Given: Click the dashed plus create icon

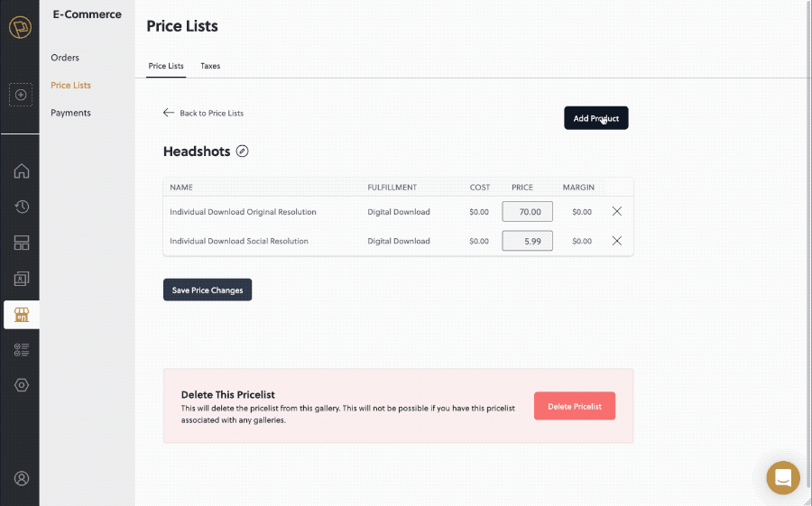Looking at the screenshot, I should [x=20, y=94].
